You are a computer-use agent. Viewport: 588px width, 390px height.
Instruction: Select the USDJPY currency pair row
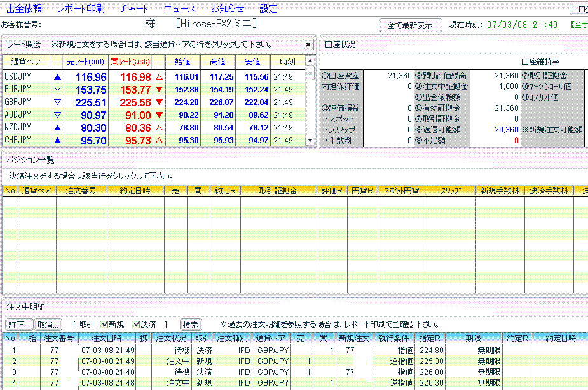click(x=154, y=76)
